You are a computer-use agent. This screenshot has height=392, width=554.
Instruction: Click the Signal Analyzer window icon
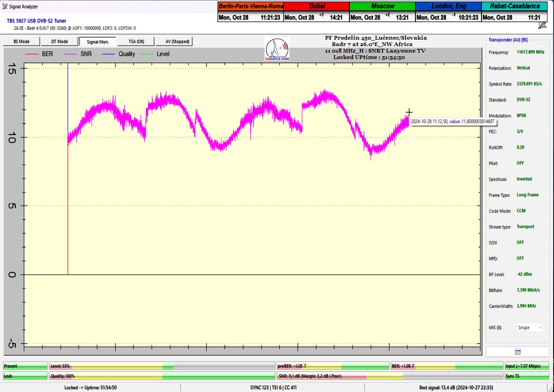pos(5,6)
